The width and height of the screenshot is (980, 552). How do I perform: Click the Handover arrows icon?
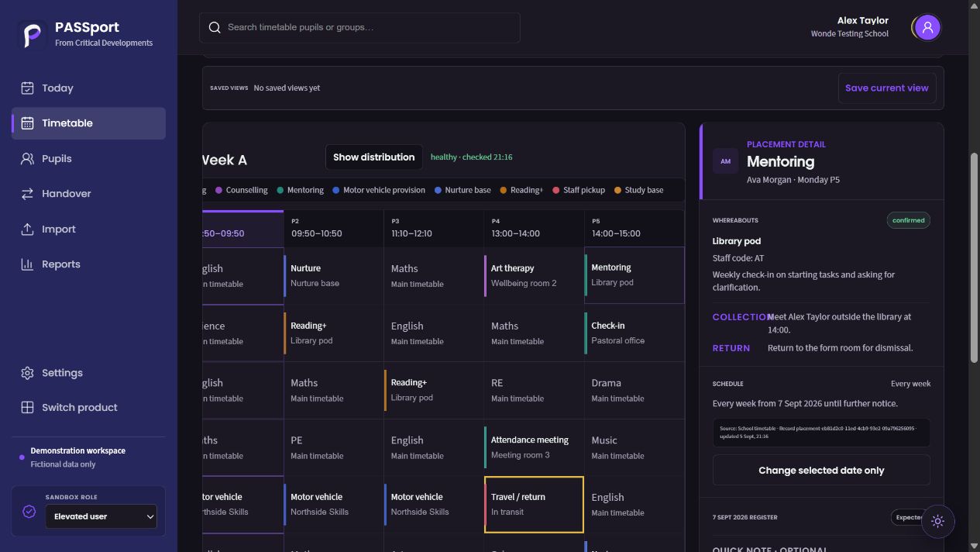(27, 194)
